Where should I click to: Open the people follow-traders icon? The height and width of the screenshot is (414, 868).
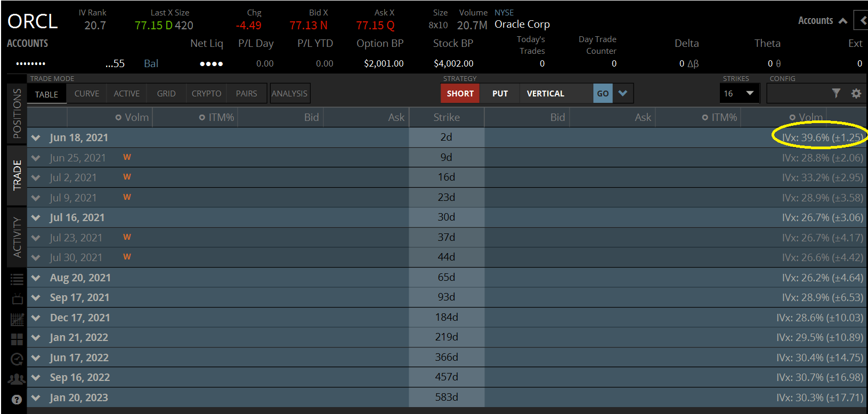[17, 379]
